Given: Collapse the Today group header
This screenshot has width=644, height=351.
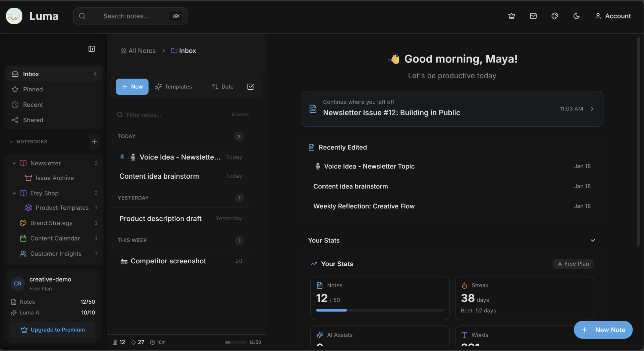Looking at the screenshot, I should pos(181,136).
